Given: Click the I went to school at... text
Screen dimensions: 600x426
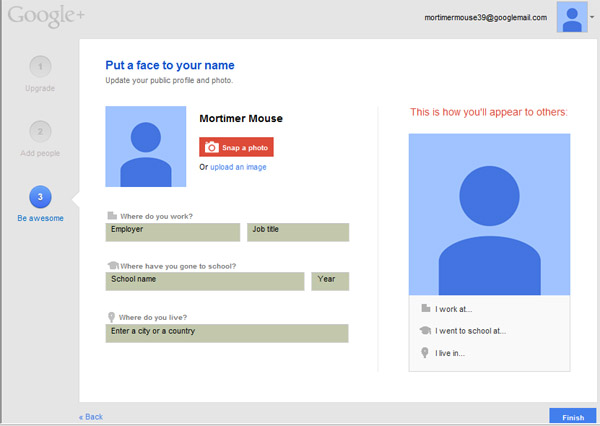Looking at the screenshot, I should pos(470,331).
